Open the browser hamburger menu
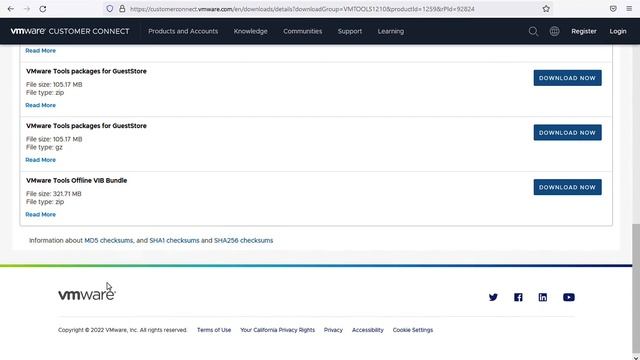 tap(629, 9)
